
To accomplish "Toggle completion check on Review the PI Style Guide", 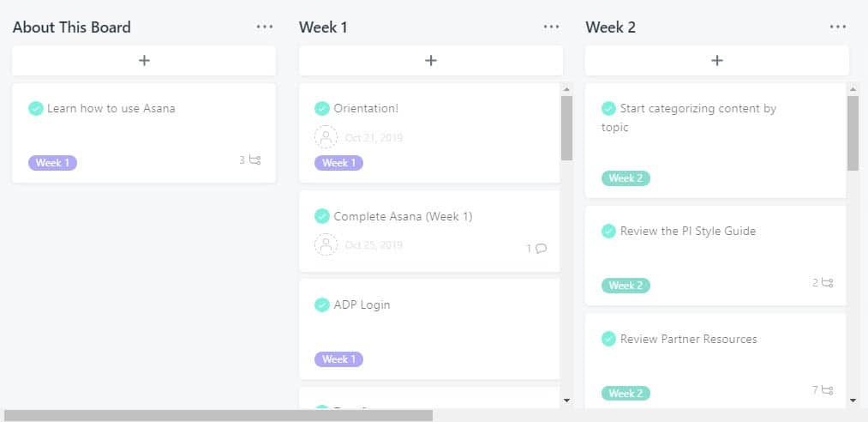I will [609, 231].
